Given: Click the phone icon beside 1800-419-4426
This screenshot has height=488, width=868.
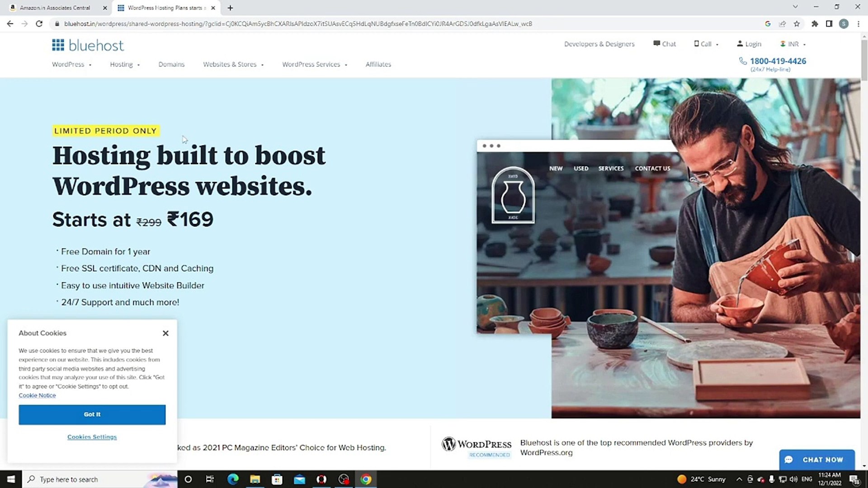Looking at the screenshot, I should coord(743,61).
